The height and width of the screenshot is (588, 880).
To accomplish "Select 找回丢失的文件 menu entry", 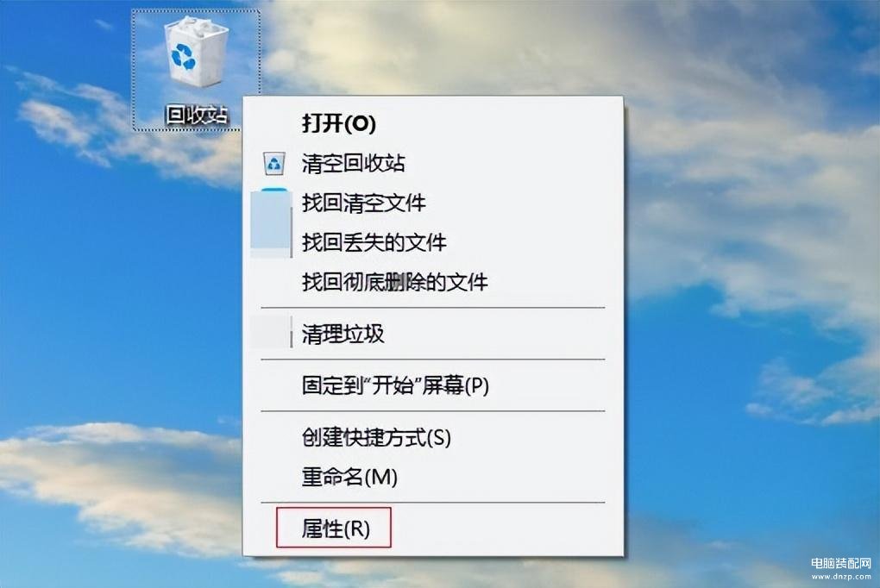I will click(374, 242).
